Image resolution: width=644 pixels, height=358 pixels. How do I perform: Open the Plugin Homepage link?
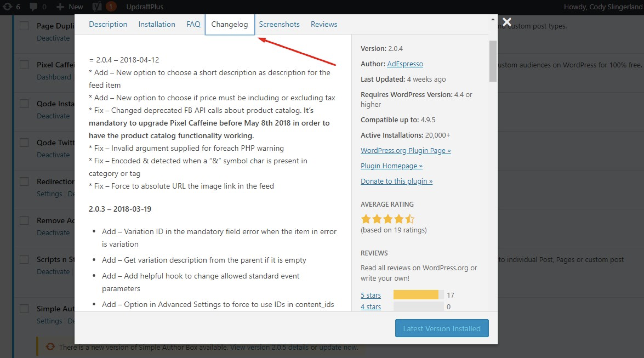391,166
